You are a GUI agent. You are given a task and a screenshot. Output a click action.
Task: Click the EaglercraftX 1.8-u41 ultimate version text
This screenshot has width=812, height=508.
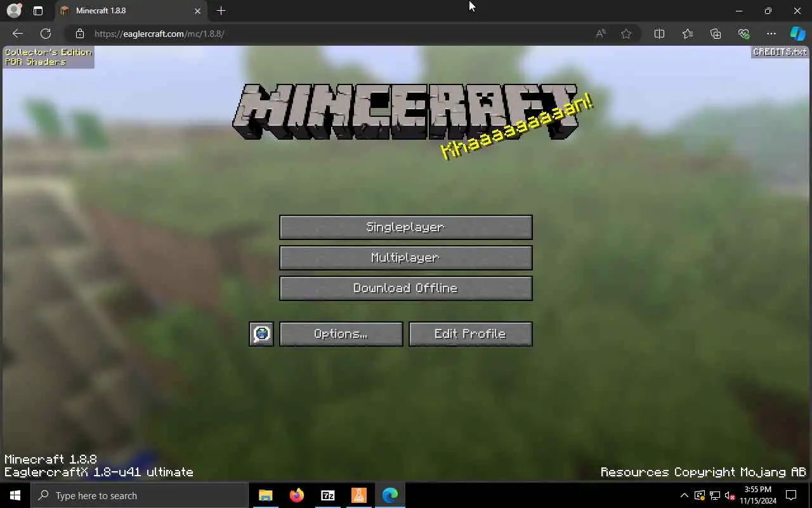pyautogui.click(x=99, y=472)
